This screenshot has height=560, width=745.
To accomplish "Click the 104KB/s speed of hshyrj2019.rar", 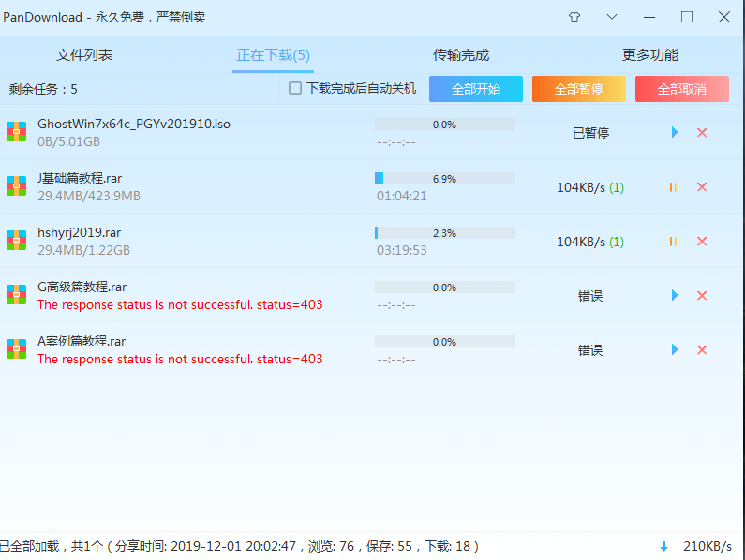I will tap(590, 242).
